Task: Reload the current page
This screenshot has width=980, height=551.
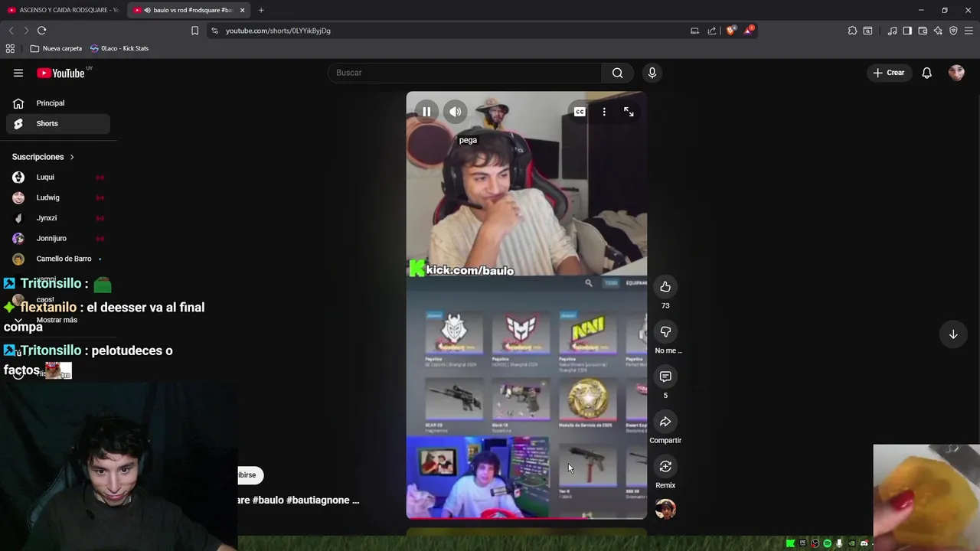Action: pos(41,31)
